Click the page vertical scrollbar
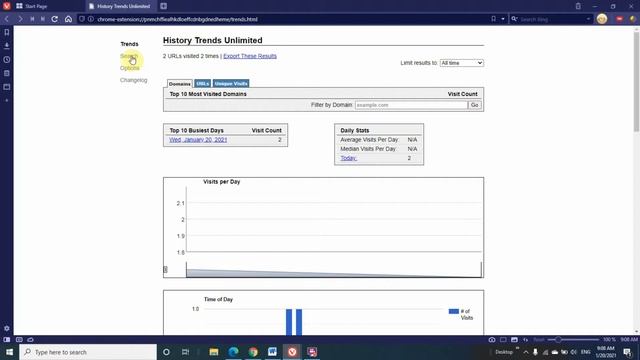This screenshot has height=360, width=640. [636, 82]
